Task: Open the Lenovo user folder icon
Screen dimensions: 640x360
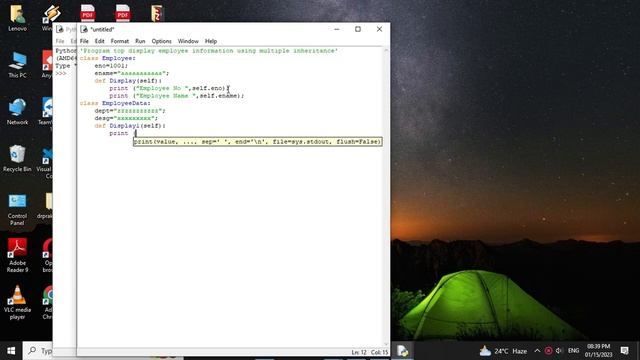Action: pos(17,18)
